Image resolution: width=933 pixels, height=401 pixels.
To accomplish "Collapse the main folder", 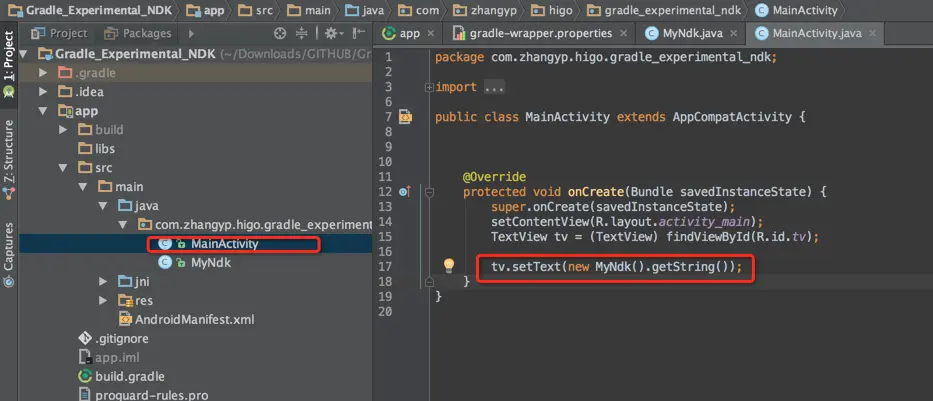I will [83, 187].
